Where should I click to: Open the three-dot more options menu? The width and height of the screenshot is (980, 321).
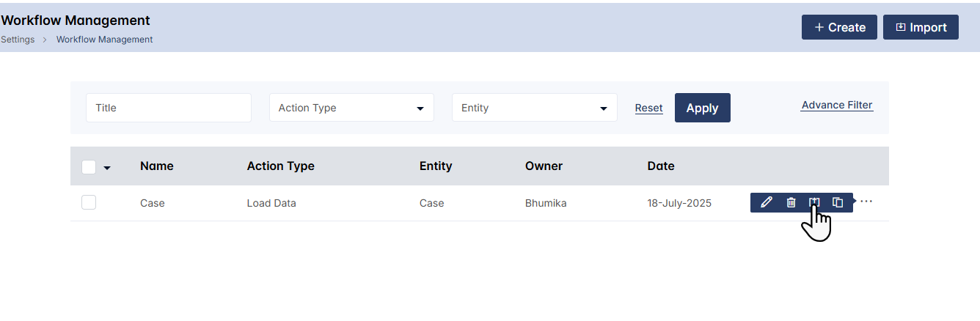pos(866,202)
